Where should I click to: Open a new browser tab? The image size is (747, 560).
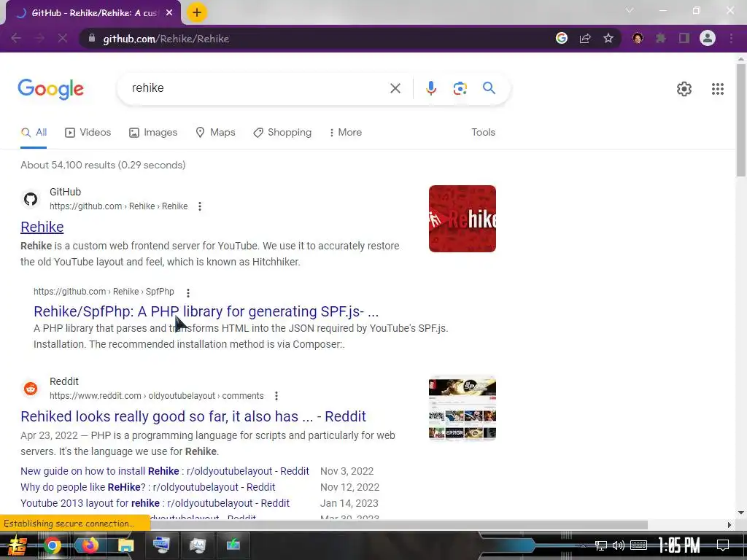pos(196,12)
